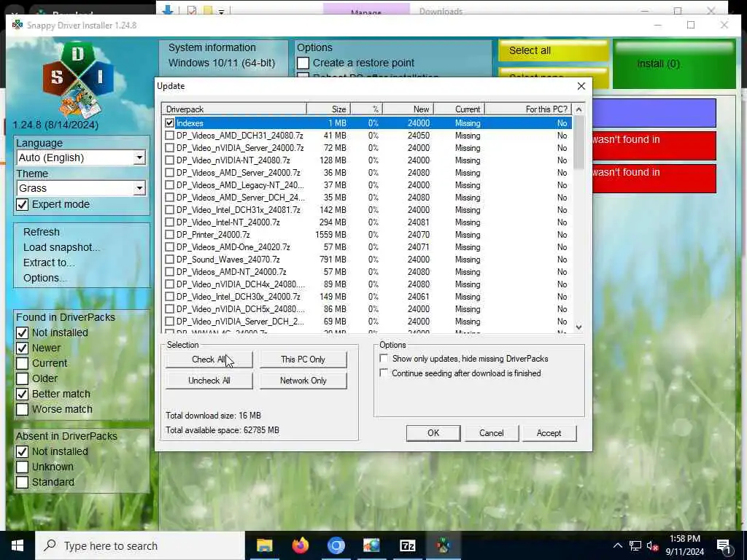This screenshot has width=747, height=560.
Task: Enable the Current filter under Found in DriverPacks
Action: pos(23,363)
